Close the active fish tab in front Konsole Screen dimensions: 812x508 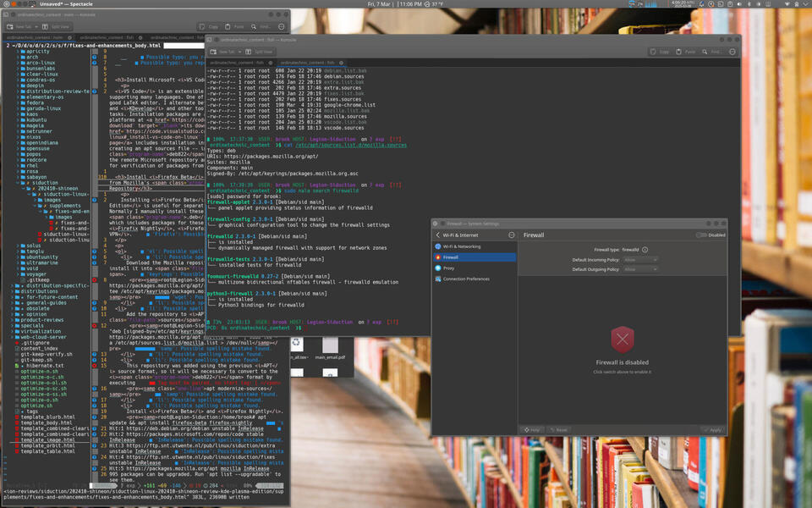tap(341, 63)
